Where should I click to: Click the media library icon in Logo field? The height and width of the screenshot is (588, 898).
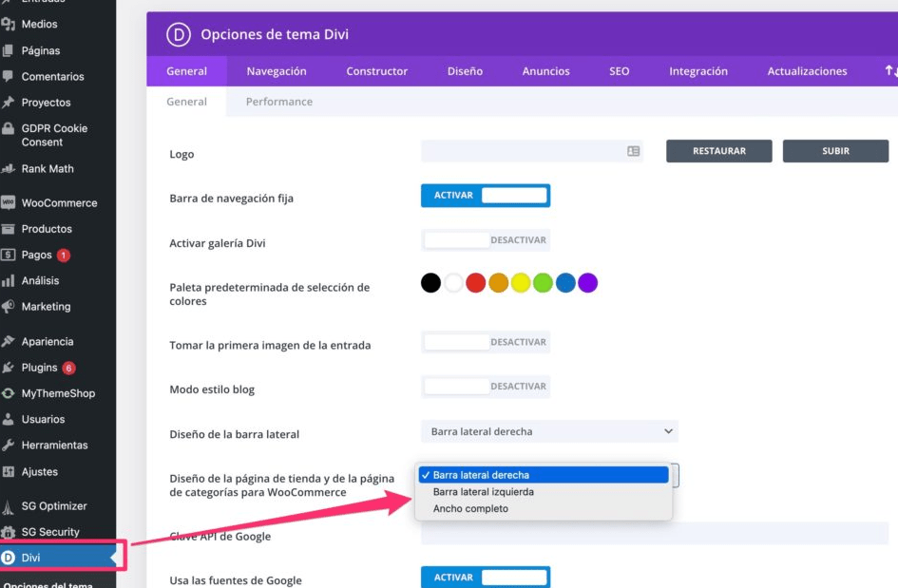[634, 151]
